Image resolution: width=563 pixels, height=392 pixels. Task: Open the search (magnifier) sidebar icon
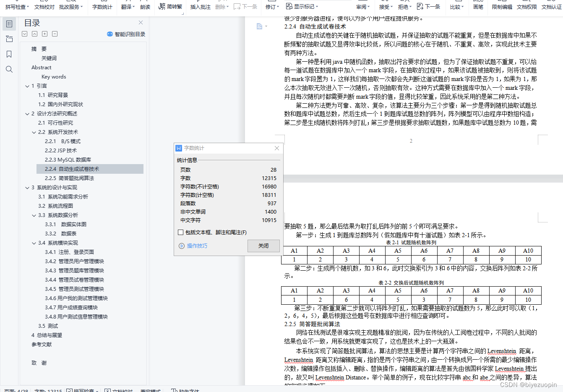(9, 69)
